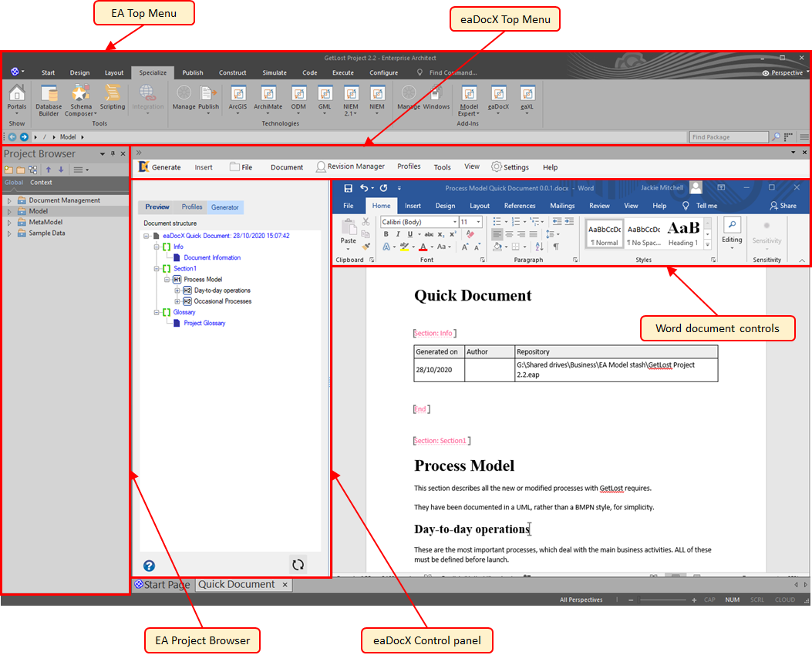Select Document Information in the structure tree
This screenshot has width=812, height=655.
212,257
